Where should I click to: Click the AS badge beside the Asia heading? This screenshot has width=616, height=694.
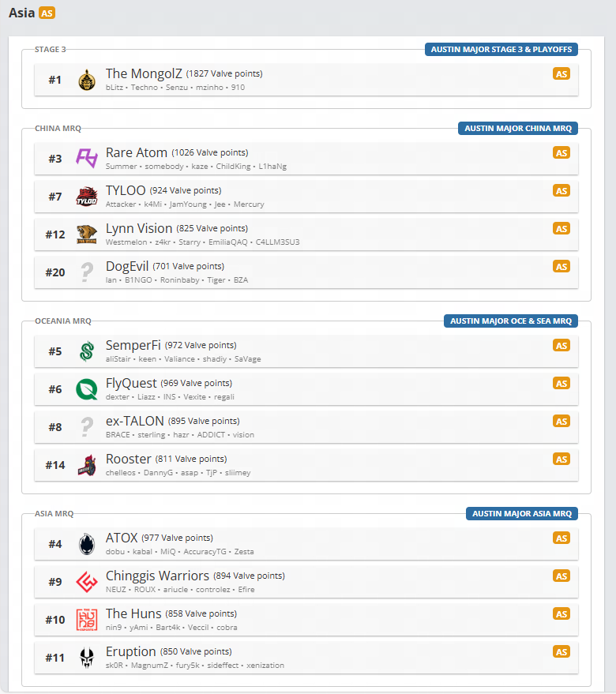[x=47, y=13]
